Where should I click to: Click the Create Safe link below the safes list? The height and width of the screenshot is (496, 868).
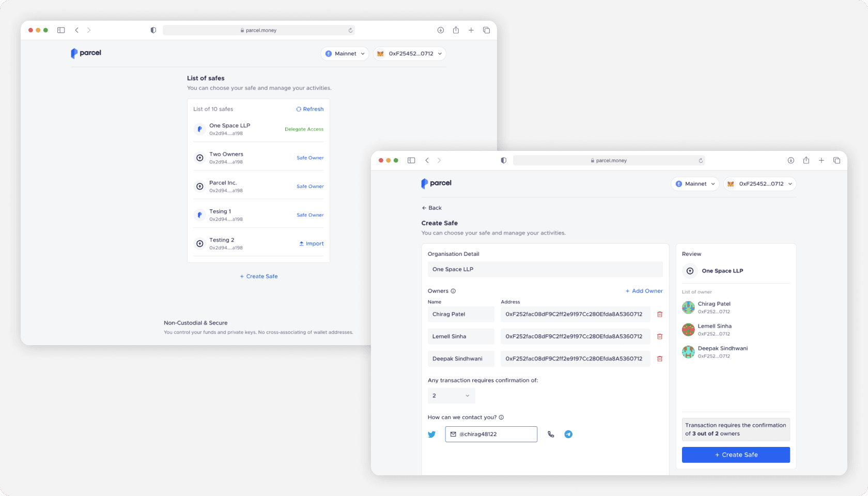click(x=259, y=276)
